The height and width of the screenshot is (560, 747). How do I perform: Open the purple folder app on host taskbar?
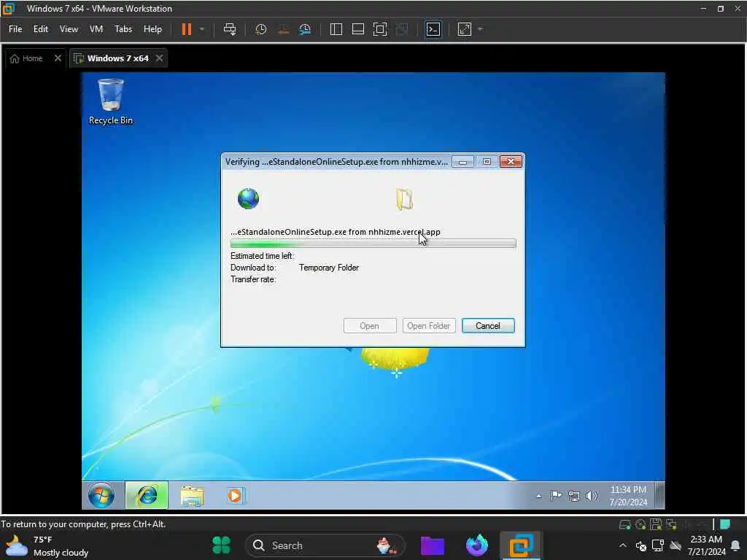433,545
